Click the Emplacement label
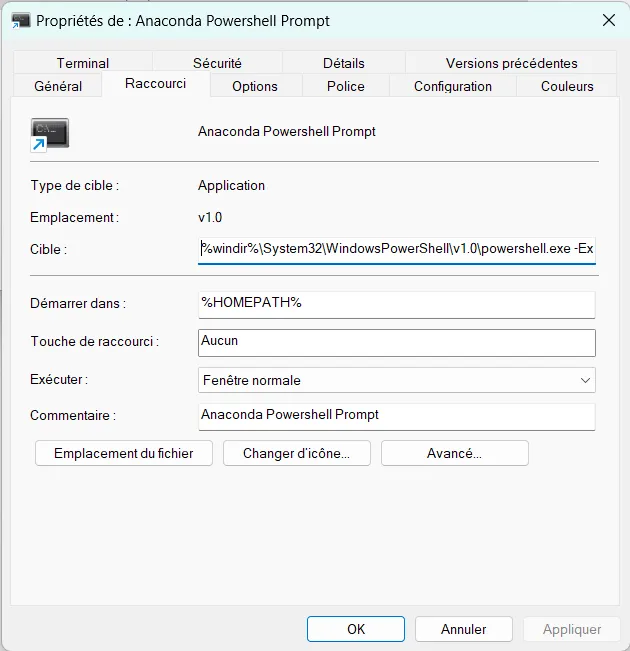Viewport: 630px width, 651px height. point(75,217)
